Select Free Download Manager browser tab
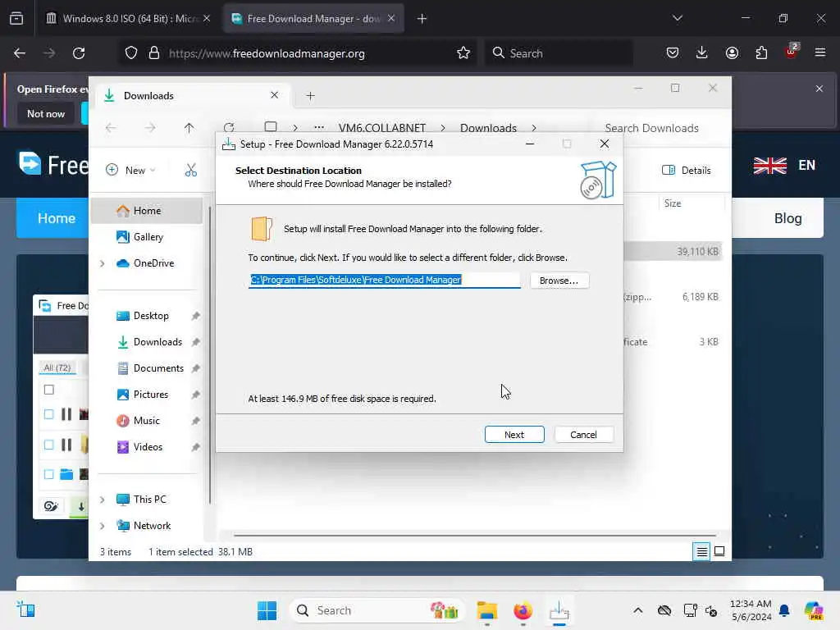This screenshot has width=840, height=630. point(313,19)
